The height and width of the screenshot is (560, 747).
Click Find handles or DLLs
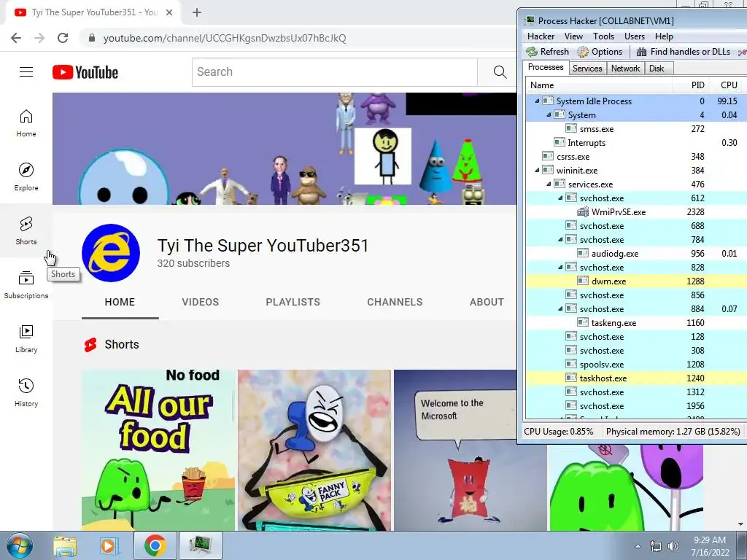[x=683, y=52]
